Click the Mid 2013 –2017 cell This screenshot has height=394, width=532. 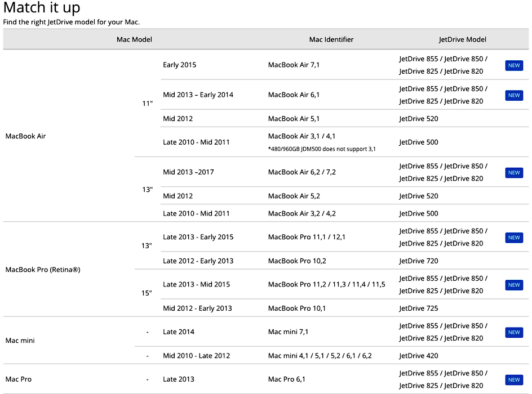188,172
